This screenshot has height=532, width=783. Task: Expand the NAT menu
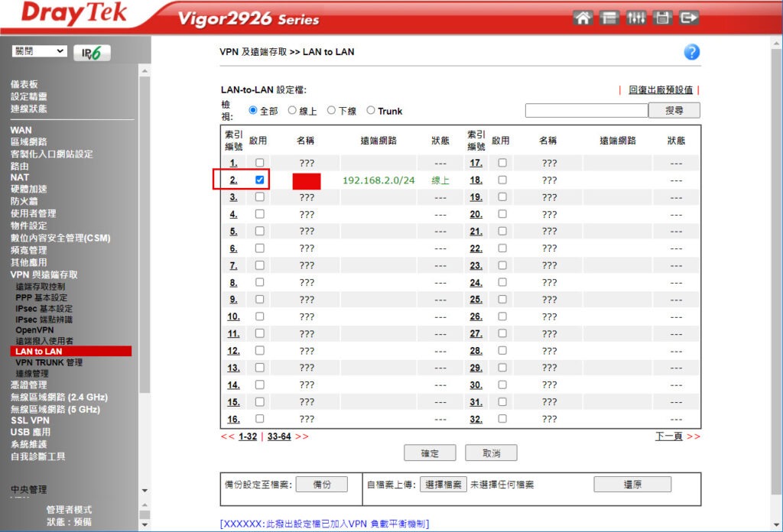[19, 177]
